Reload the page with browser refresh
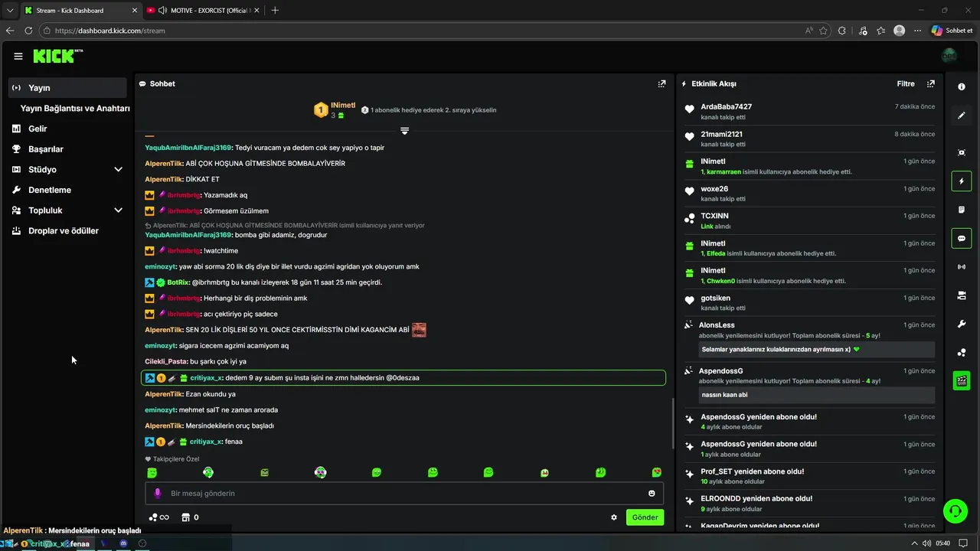This screenshot has width=980, height=551. pos(28,31)
